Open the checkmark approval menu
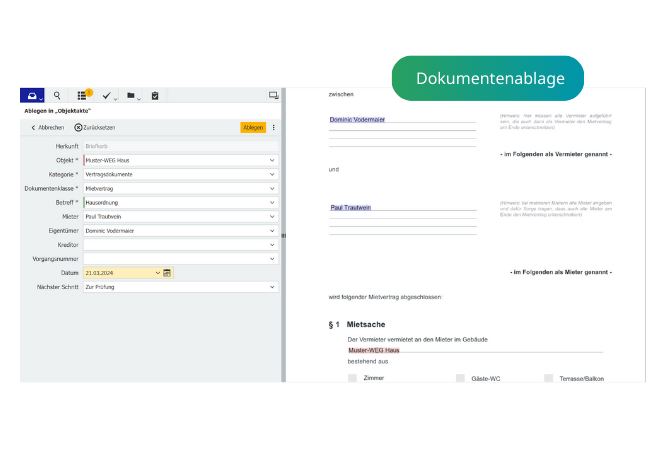Screen dimensions: 666x450 point(109,96)
